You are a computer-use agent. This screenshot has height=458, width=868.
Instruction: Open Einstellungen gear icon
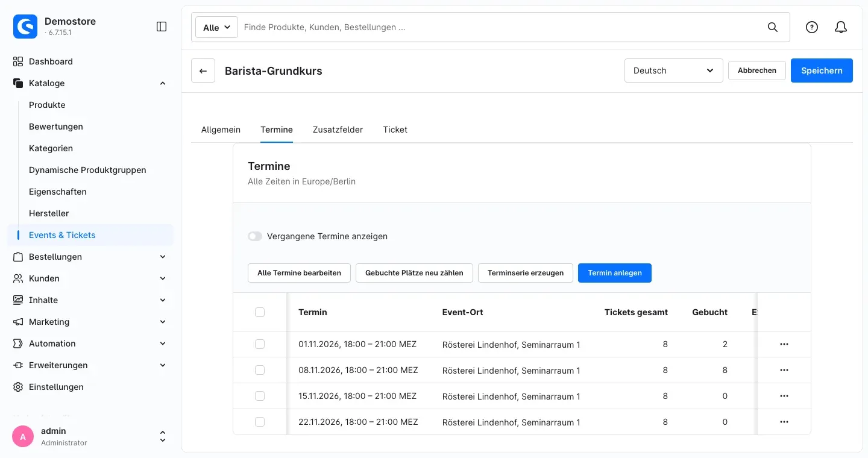coord(18,387)
